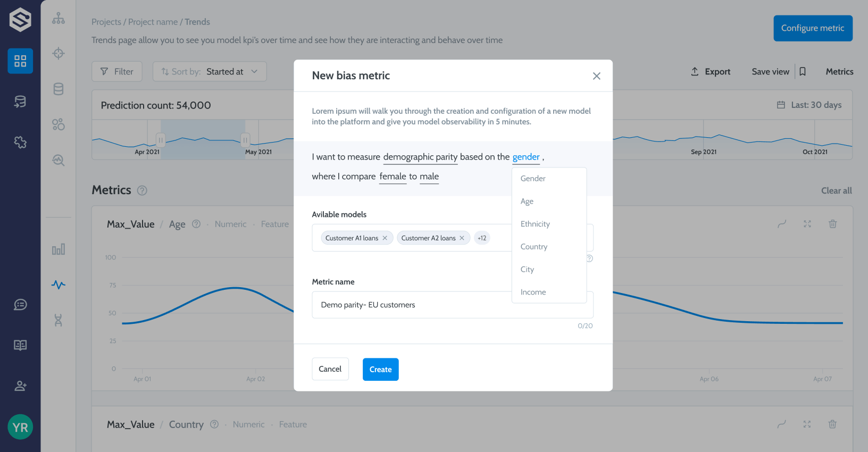Screen dimensions: 868x452
Task: Click the Create button
Action: click(380, 370)
